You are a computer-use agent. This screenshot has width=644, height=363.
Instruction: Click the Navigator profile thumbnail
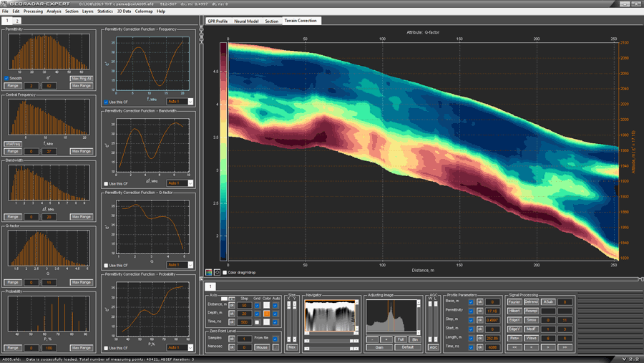pyautogui.click(x=331, y=316)
